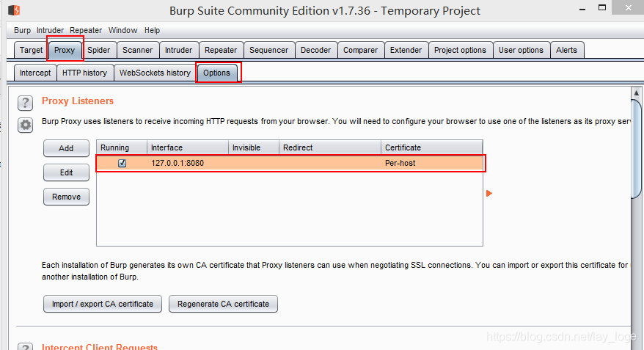
Task: Switch to the Repeater tab
Action: [x=221, y=50]
